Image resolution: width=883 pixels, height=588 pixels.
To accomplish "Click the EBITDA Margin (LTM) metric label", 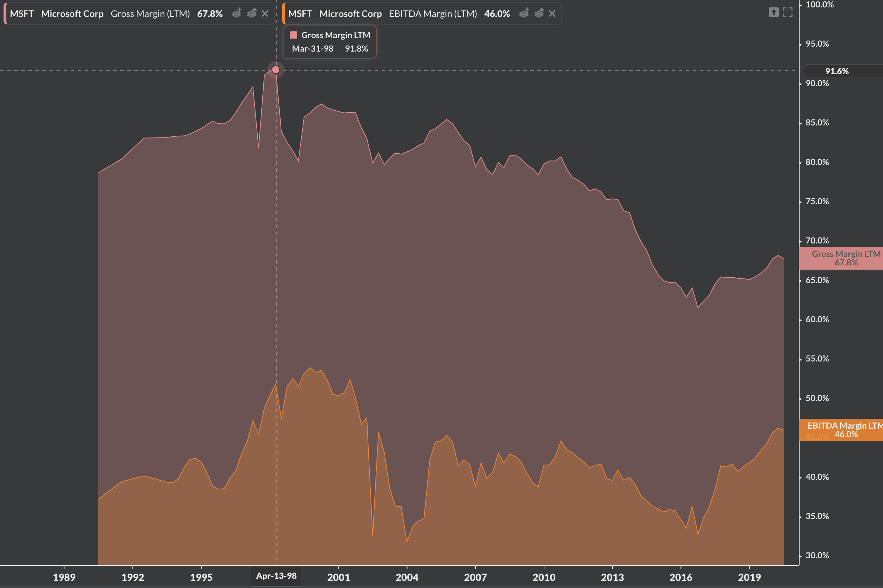I will pos(433,14).
